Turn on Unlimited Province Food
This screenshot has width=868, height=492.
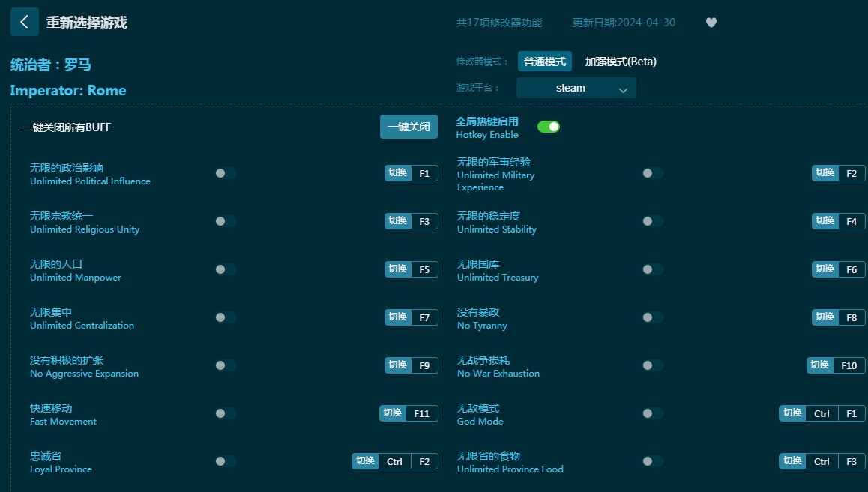pyautogui.click(x=653, y=461)
